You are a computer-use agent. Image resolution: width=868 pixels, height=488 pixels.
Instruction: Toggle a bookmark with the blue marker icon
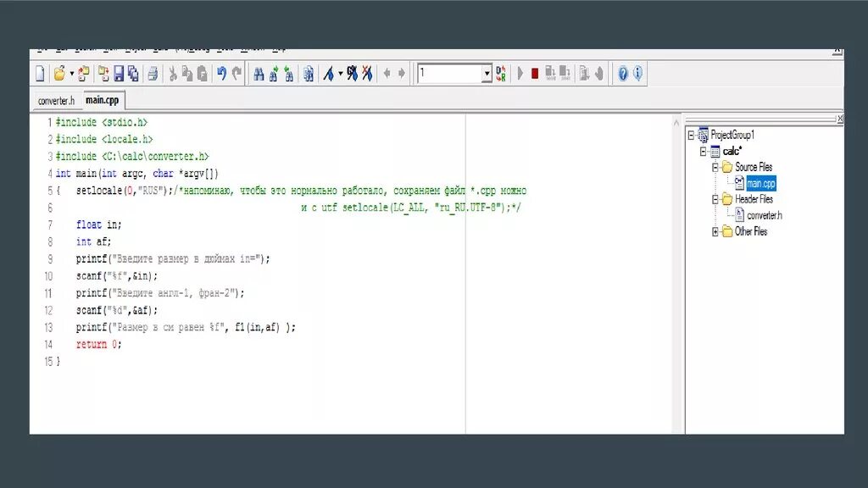[x=329, y=74]
